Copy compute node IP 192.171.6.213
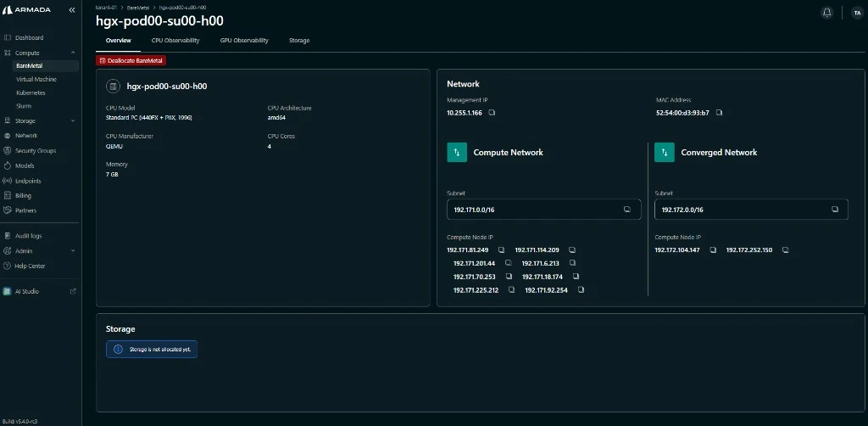Image resolution: width=868 pixels, height=426 pixels. click(x=572, y=263)
